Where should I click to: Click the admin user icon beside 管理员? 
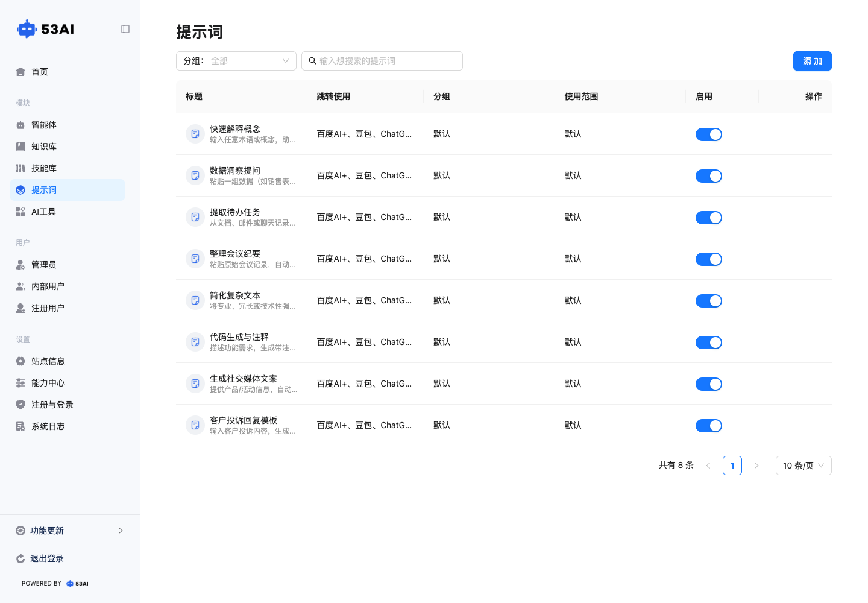(x=20, y=265)
